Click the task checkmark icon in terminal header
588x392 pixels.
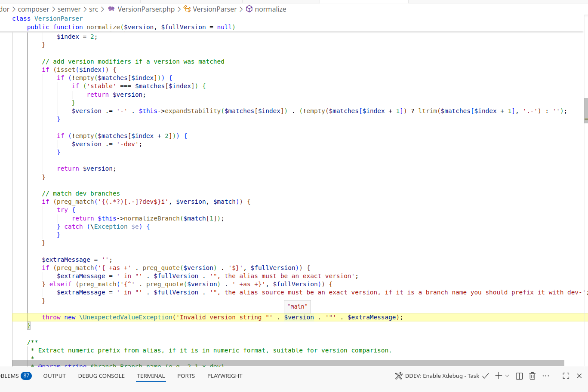[486, 376]
